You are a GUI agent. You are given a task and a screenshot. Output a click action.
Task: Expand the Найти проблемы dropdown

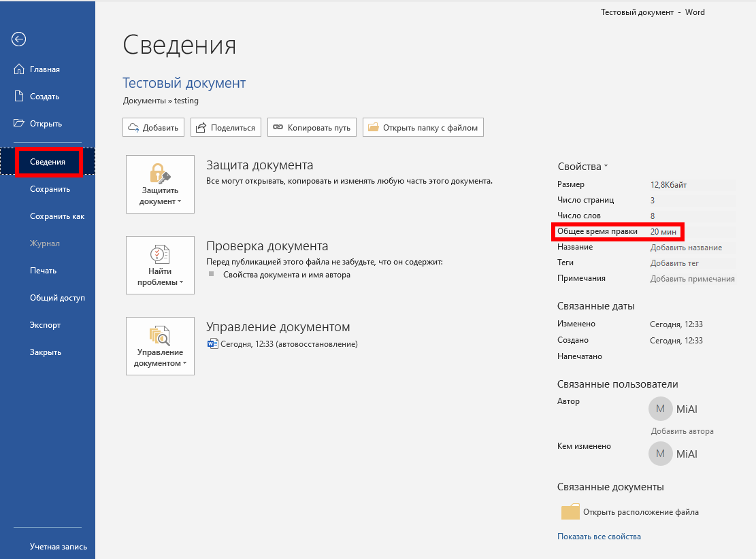(160, 265)
